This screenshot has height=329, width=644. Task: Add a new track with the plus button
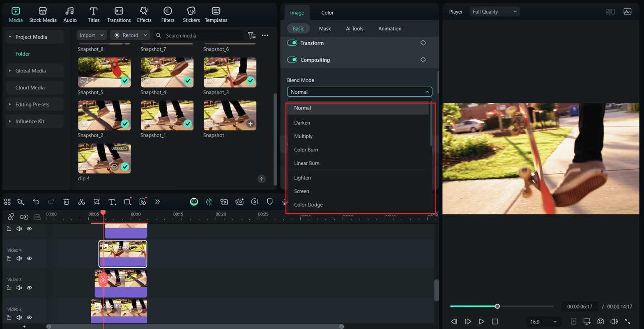(24, 327)
